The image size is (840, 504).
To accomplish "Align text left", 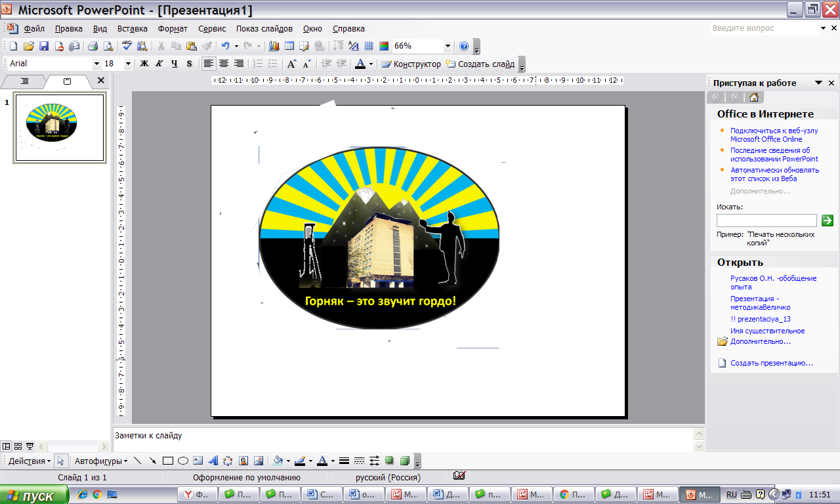I will tap(209, 64).
